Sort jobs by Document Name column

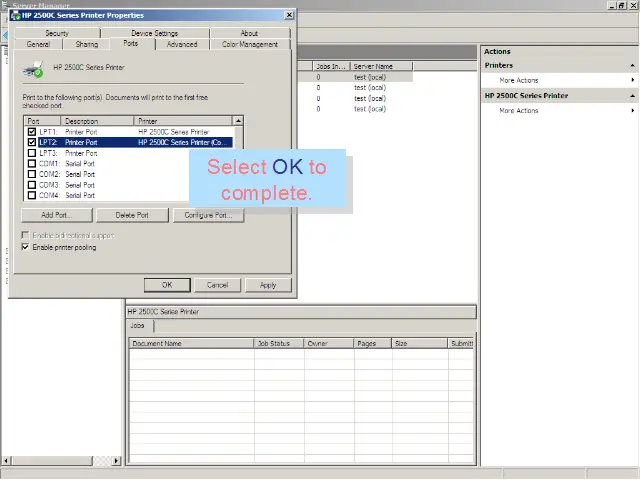(x=191, y=344)
